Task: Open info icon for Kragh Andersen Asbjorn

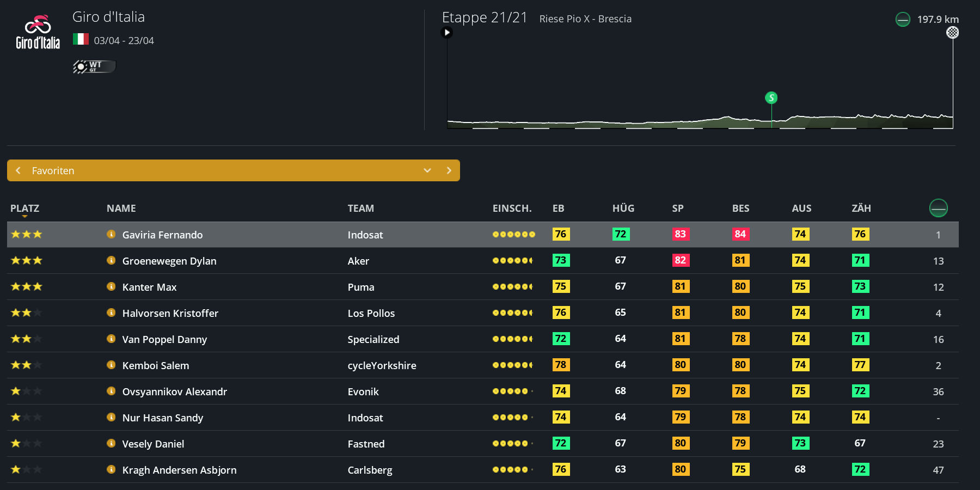Action: coord(111,470)
